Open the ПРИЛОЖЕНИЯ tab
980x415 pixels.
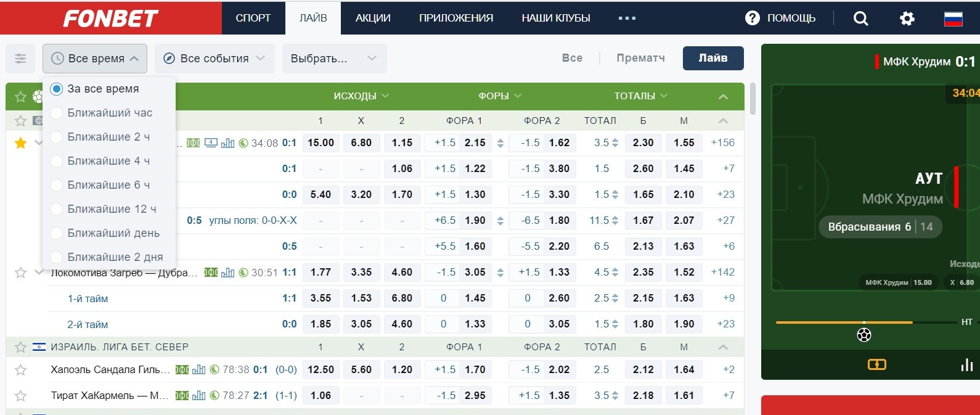[456, 18]
